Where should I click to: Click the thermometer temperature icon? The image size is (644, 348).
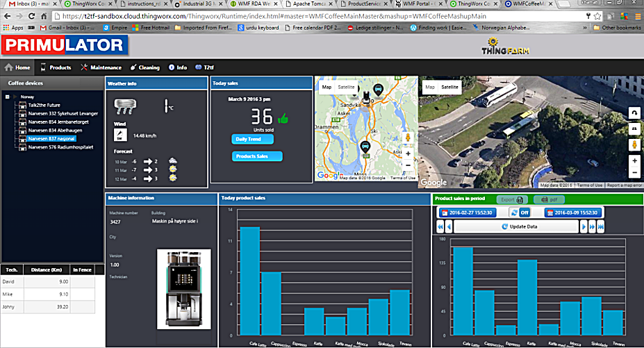click(x=167, y=106)
